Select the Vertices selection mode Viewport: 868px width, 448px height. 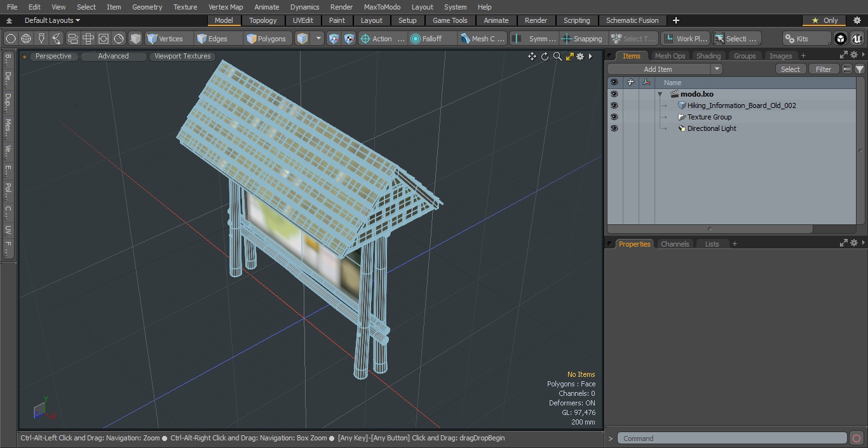165,39
